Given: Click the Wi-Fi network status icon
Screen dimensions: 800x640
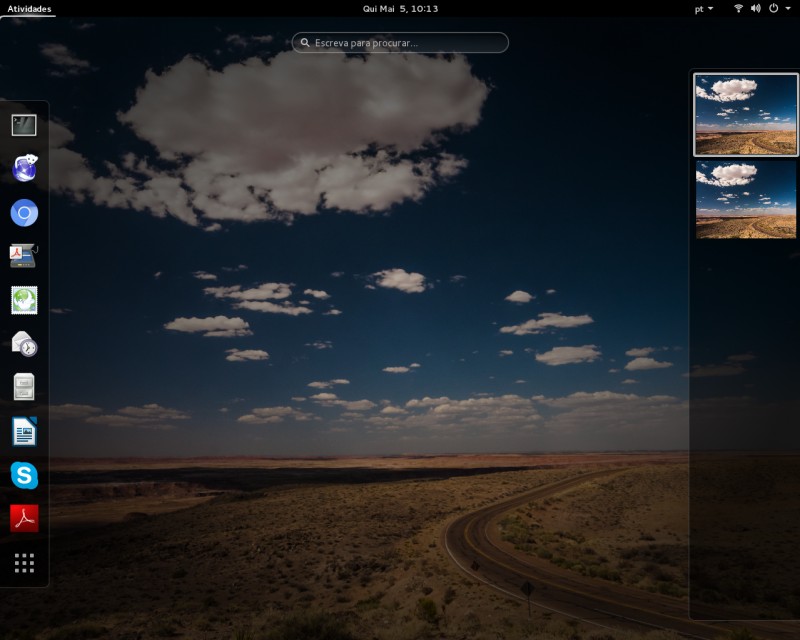Looking at the screenshot, I should tap(738, 9).
